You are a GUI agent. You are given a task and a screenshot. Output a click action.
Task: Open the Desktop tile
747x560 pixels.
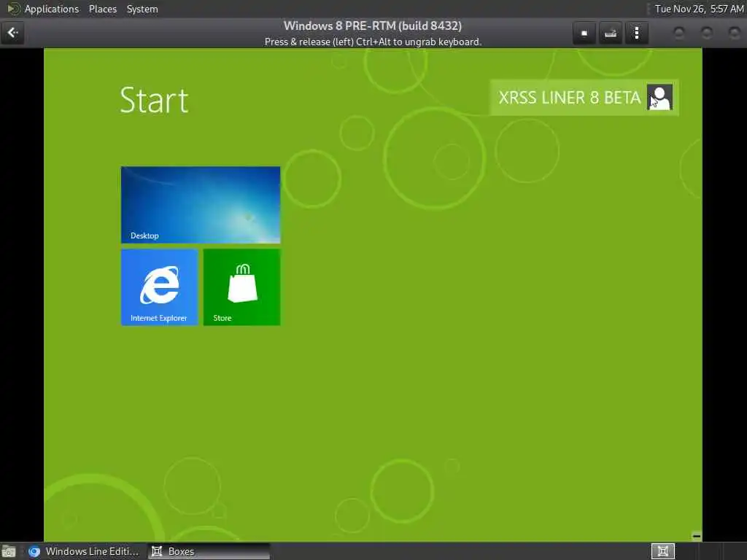pos(201,205)
